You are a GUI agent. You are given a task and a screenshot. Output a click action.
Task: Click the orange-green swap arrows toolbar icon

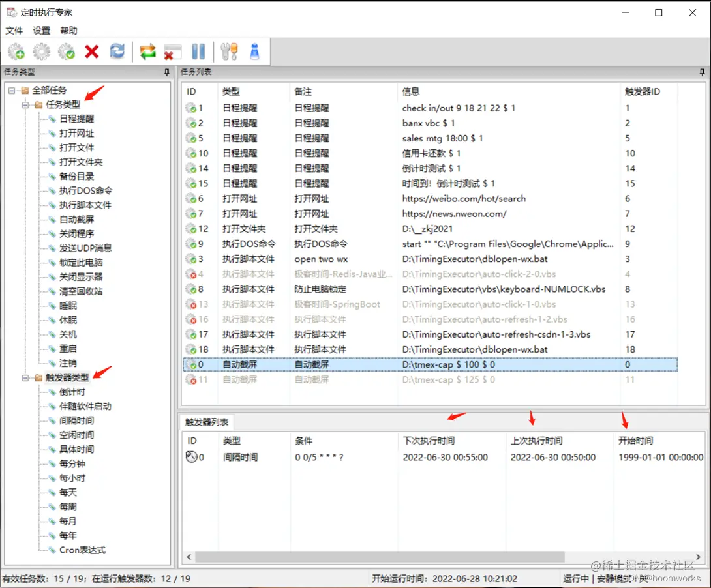[x=148, y=51]
